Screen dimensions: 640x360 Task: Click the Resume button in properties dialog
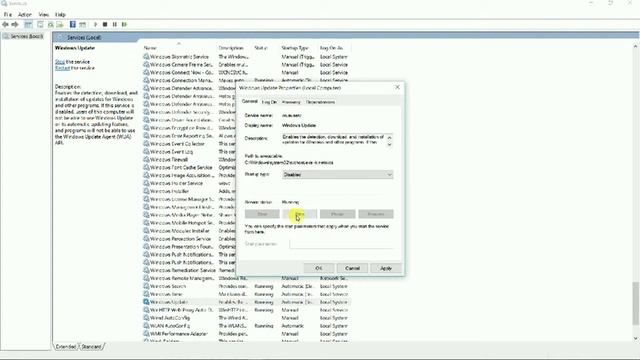point(376,214)
